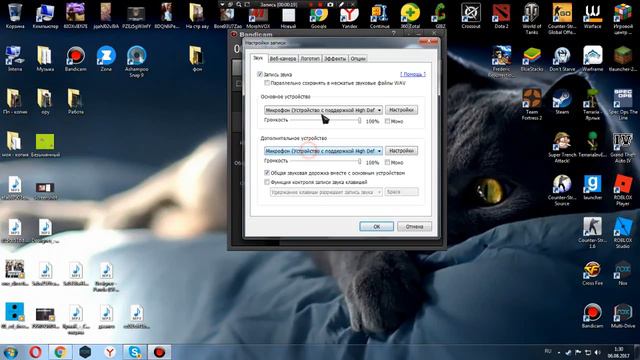This screenshot has width=640, height=360.
Task: Click the taskbar volume speaker icon
Action: pos(598,352)
